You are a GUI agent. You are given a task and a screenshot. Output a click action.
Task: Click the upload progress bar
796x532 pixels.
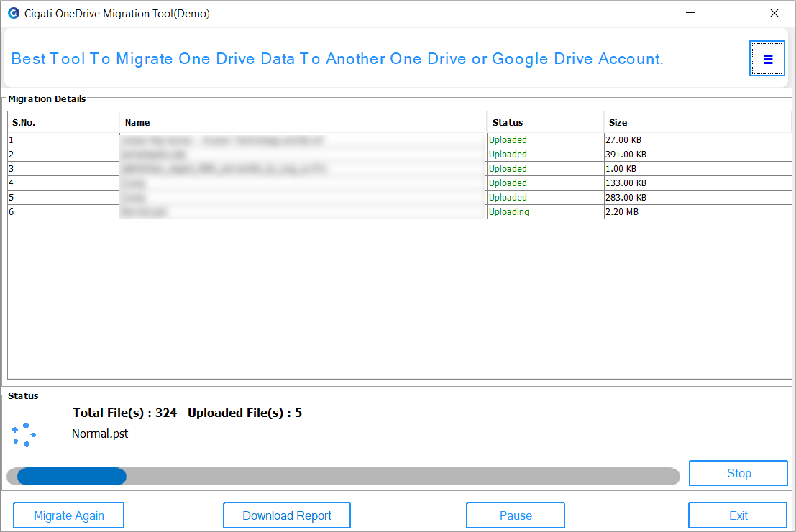343,476
